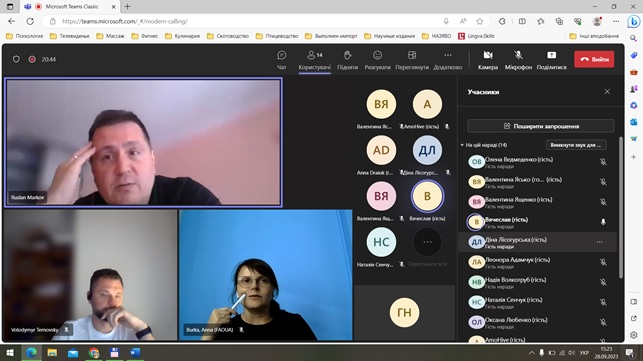Click the Поширити запрошення button

[541, 126]
